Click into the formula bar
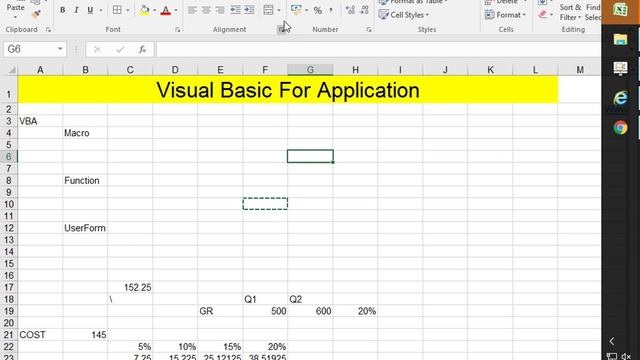Viewport: 640px width, 360px height. pyautogui.click(x=378, y=49)
